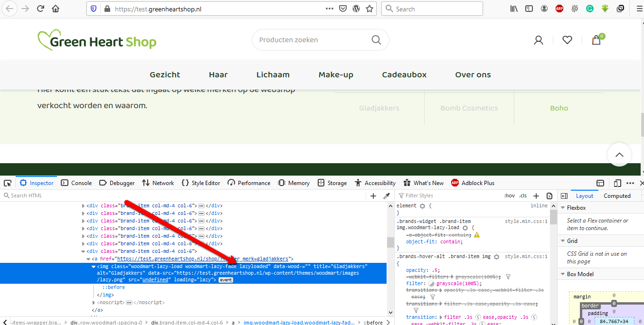Grab a color with eyedropper tool
Viewport: 644px width, 325px height.
[387, 196]
